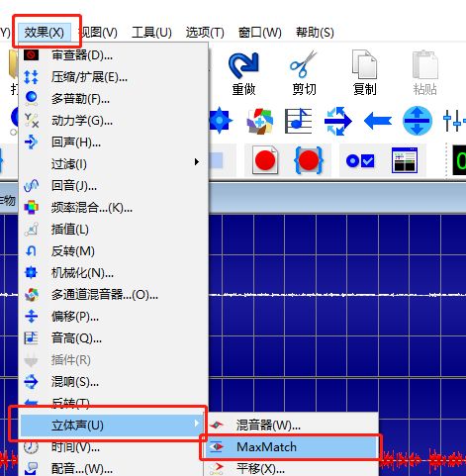Screen dimensions: 466x476
Task: Click the red record-new-file button
Action: click(x=265, y=160)
